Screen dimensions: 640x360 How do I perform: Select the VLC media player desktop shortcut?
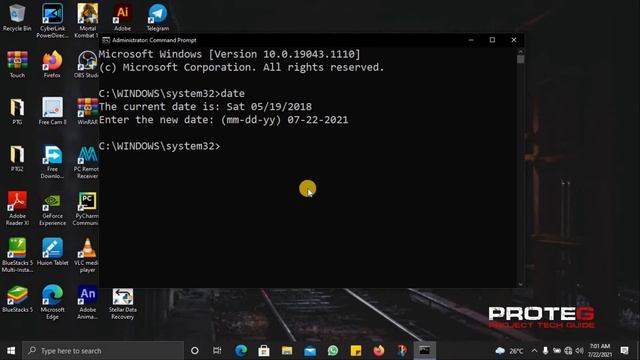pyautogui.click(x=87, y=255)
